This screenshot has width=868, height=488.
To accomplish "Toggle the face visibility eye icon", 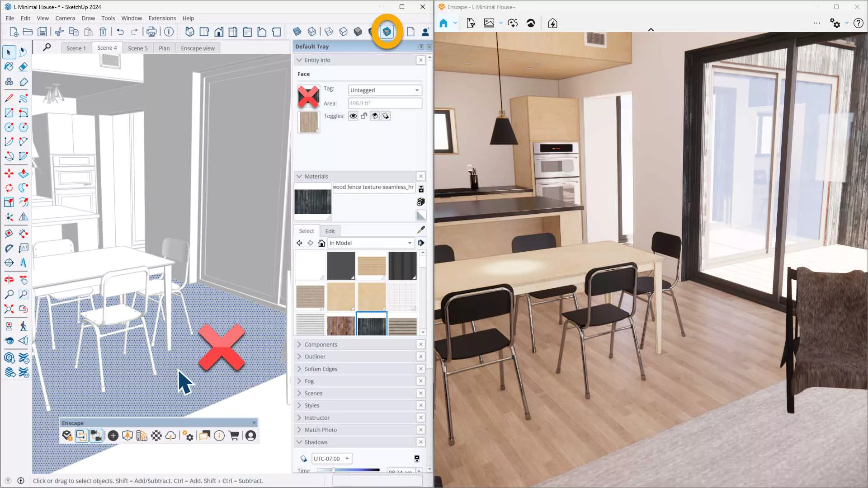I will 353,116.
